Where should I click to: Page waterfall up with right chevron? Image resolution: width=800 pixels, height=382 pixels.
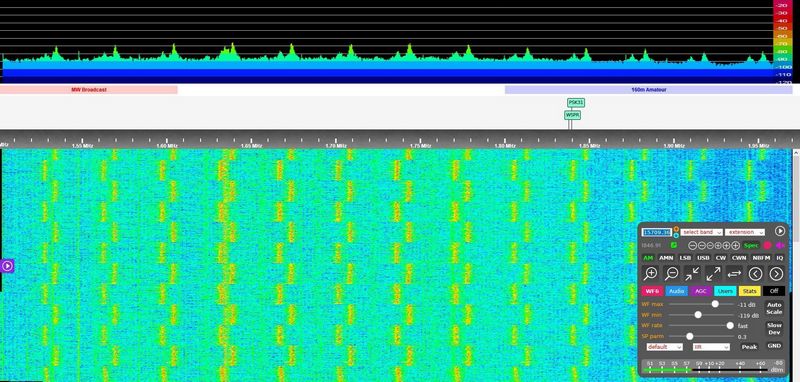click(776, 274)
